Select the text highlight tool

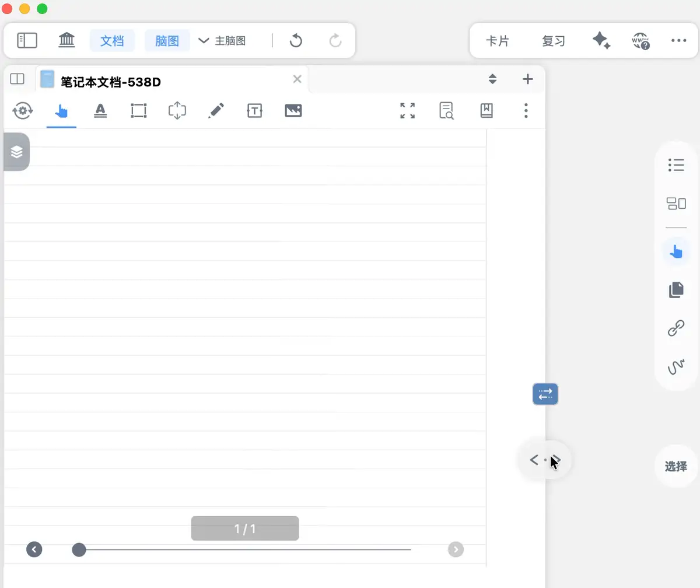click(x=100, y=110)
